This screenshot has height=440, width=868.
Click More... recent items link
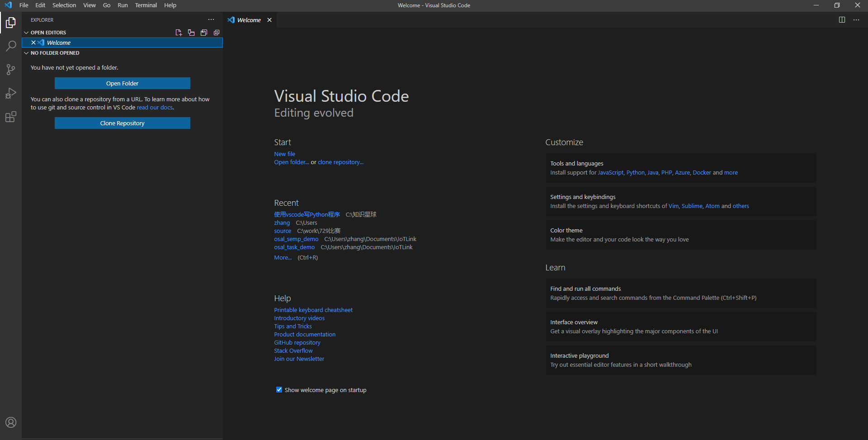[x=283, y=257]
